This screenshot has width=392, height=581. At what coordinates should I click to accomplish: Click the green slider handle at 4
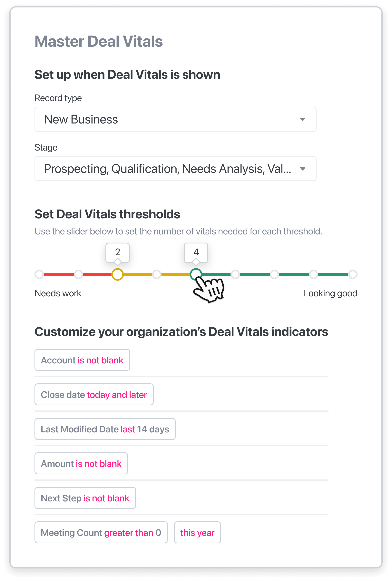[x=196, y=274]
